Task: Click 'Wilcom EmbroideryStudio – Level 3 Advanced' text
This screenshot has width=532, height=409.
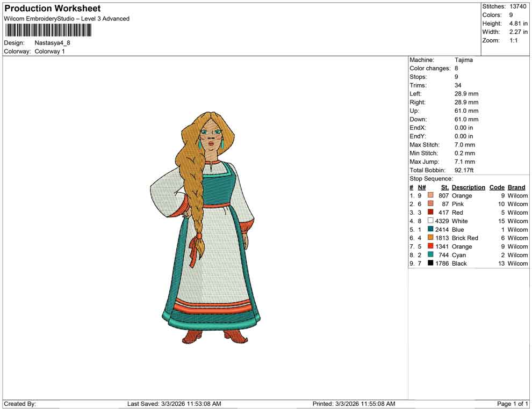Action: pyautogui.click(x=67, y=19)
